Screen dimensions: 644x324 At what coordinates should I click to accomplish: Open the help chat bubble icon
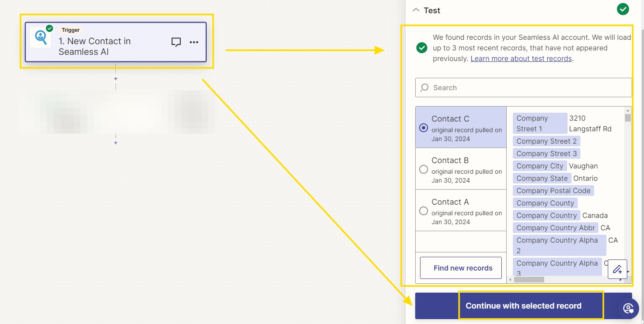[x=628, y=309]
